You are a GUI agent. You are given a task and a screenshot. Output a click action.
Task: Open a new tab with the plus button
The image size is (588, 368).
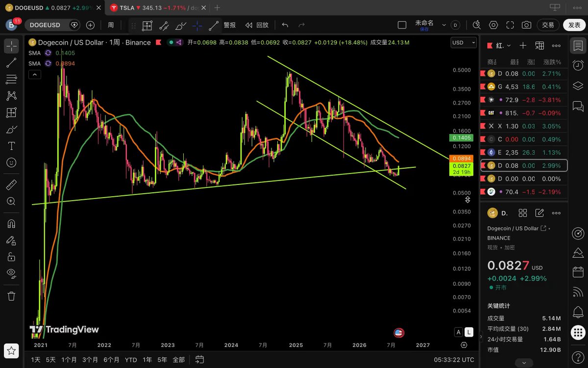[217, 7]
